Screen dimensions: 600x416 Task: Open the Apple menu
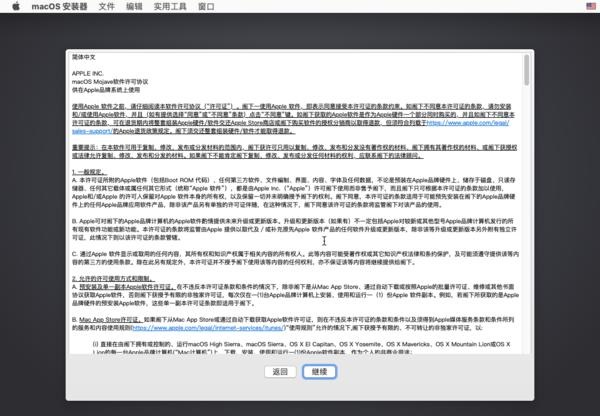pos(16,6)
